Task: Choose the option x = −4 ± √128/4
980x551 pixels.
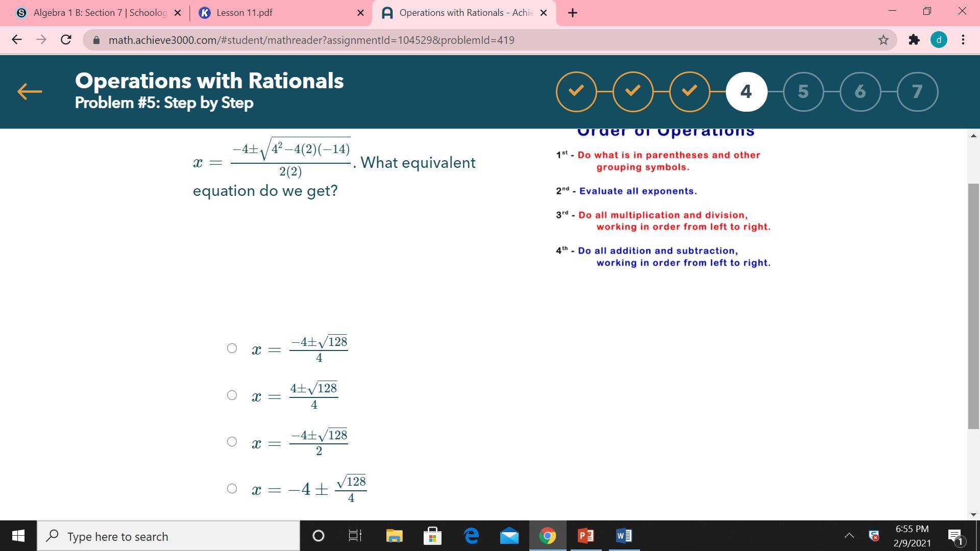Action: [x=232, y=489]
